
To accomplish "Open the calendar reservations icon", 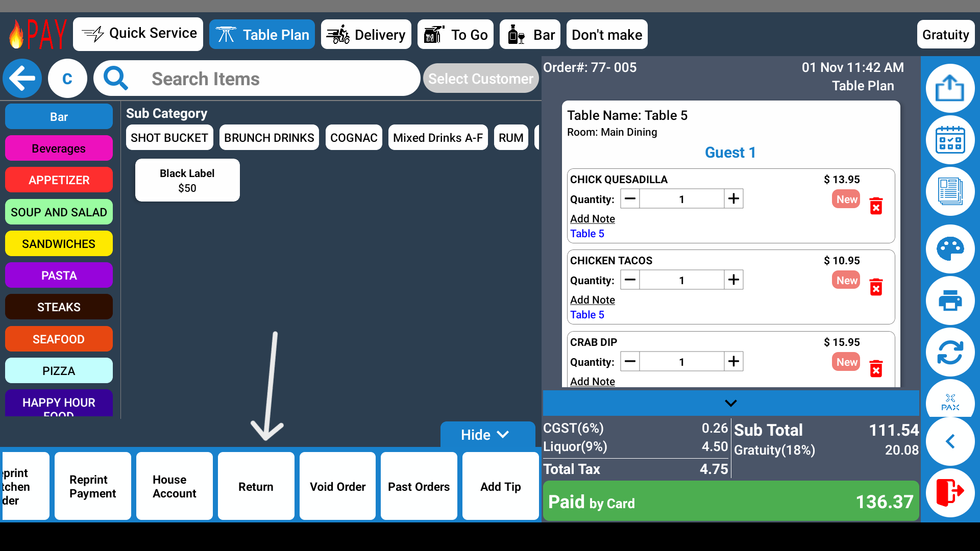I will [949, 140].
